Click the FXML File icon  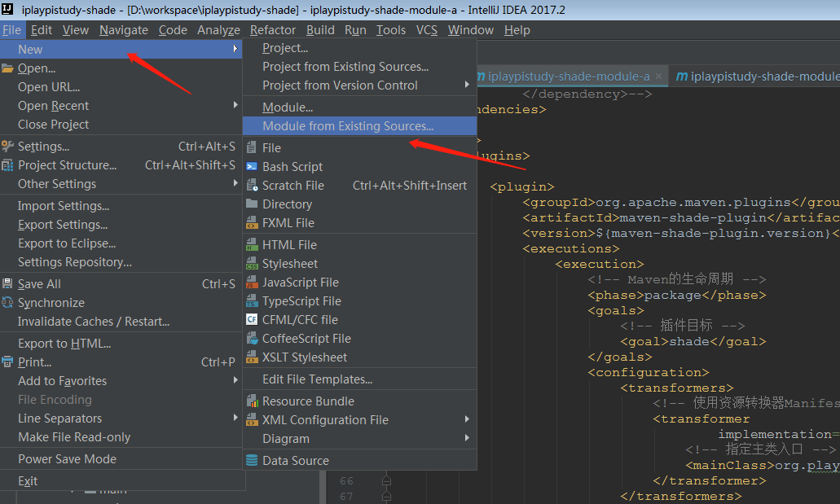pos(251,223)
